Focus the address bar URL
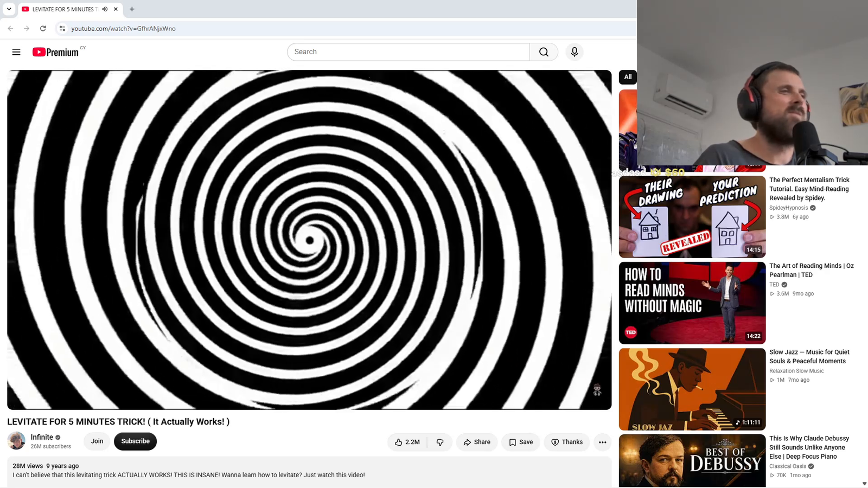The height and width of the screenshot is (488, 868). 123,29
